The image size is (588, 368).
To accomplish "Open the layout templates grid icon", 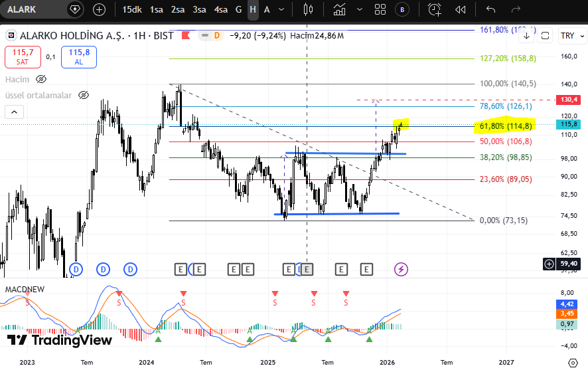I will [x=380, y=9].
